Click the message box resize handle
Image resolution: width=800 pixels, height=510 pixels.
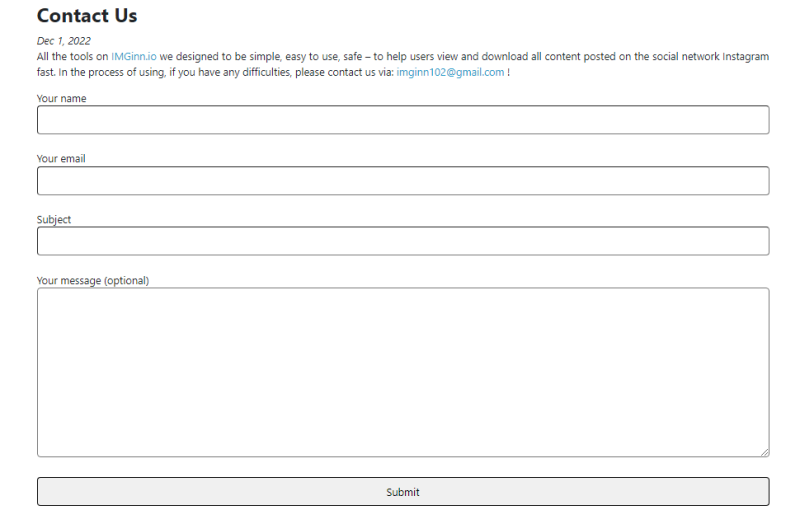tap(765, 452)
